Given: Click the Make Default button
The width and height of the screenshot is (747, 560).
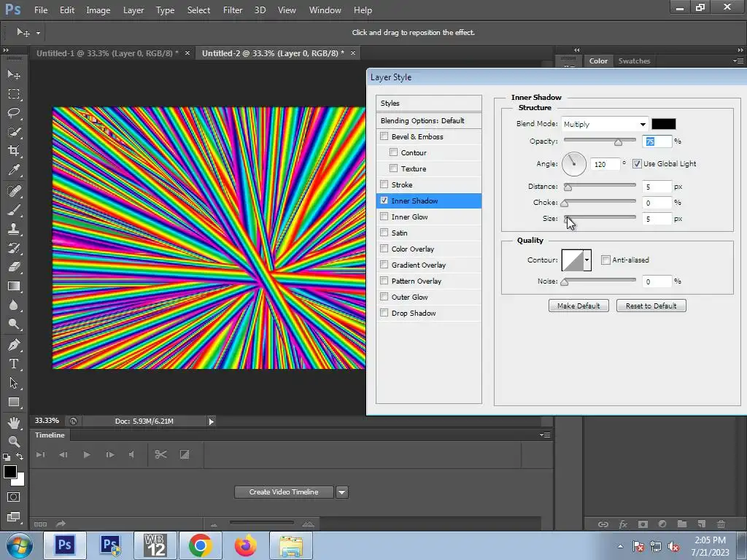Looking at the screenshot, I should click(578, 306).
